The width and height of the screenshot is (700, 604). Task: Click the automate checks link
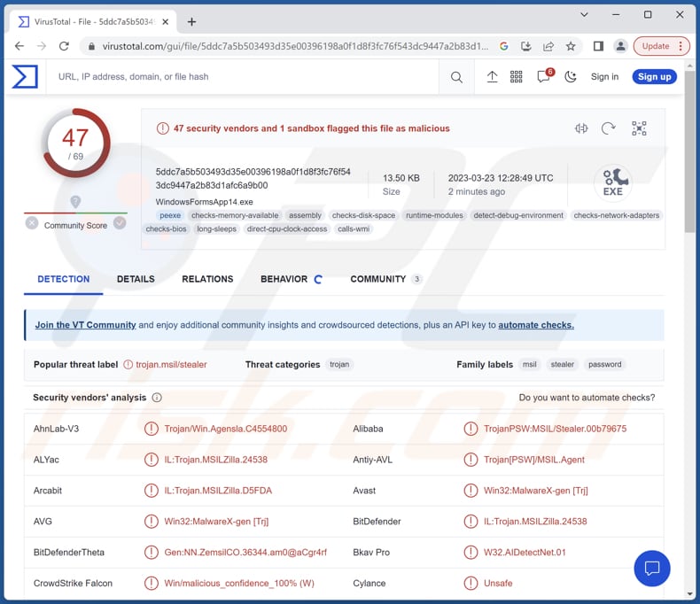(535, 325)
